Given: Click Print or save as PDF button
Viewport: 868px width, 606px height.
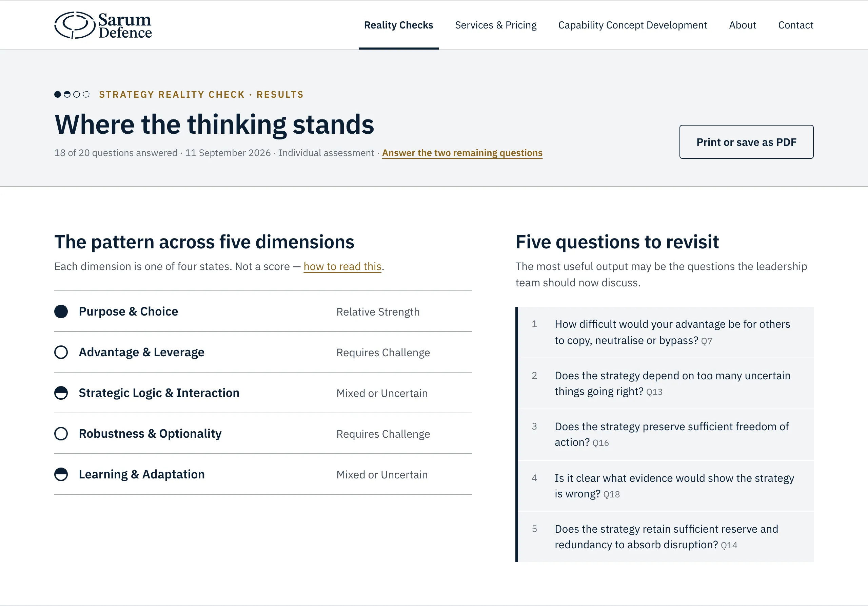Looking at the screenshot, I should pos(746,142).
